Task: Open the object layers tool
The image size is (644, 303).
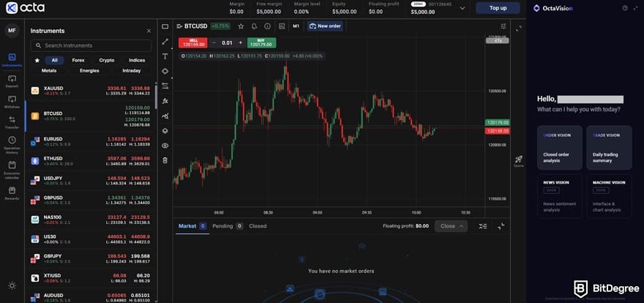Action: coord(165,130)
